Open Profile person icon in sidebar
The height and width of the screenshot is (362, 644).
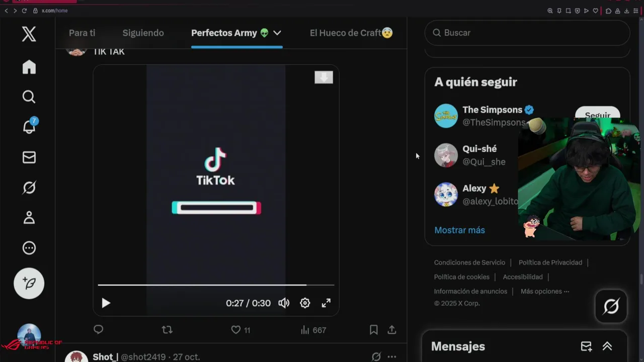pyautogui.click(x=29, y=218)
